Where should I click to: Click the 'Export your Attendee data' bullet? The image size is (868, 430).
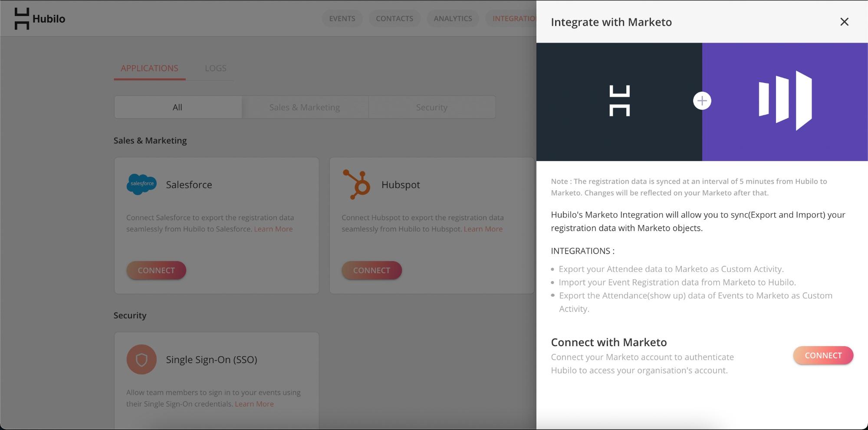coord(671,269)
